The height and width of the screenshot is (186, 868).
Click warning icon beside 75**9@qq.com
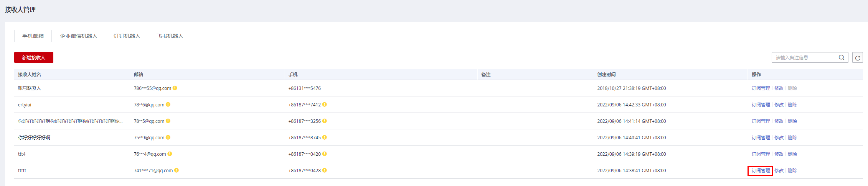[x=168, y=137]
